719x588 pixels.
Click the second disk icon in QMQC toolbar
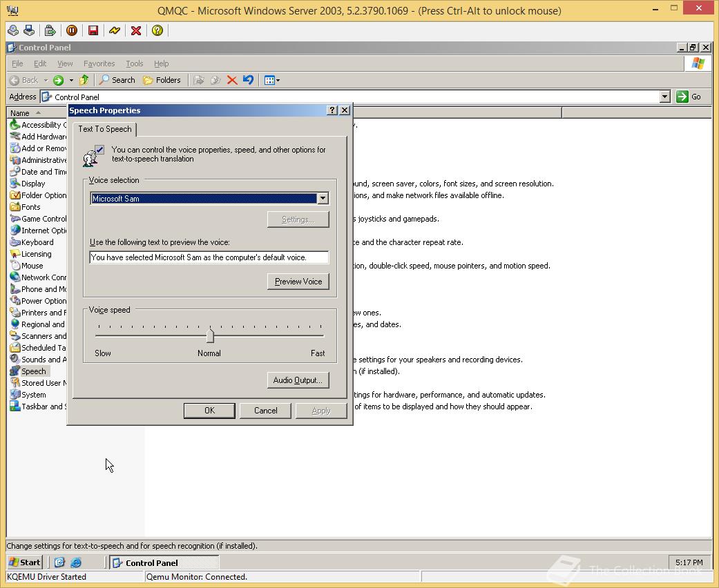(29, 30)
